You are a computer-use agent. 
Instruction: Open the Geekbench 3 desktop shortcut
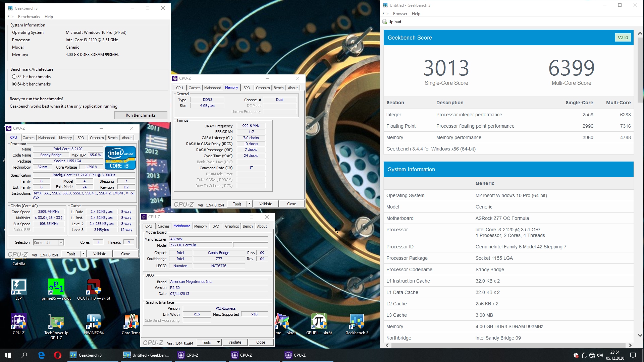(x=357, y=324)
